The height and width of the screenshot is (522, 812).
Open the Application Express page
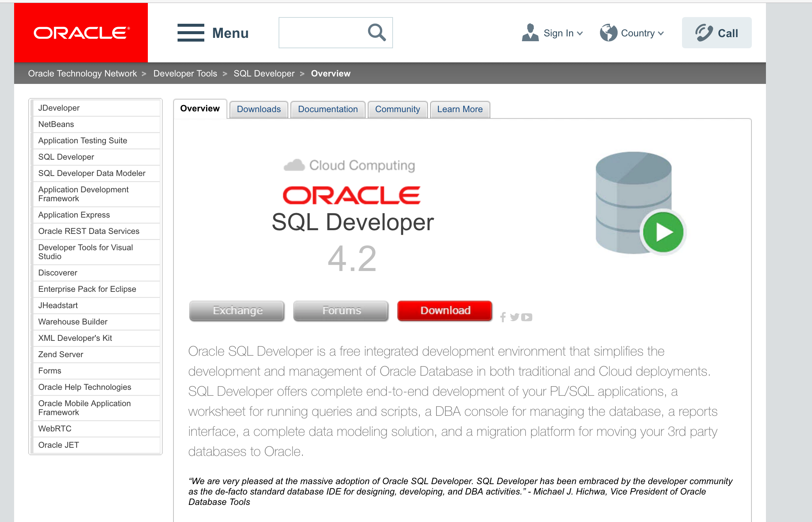click(x=74, y=215)
